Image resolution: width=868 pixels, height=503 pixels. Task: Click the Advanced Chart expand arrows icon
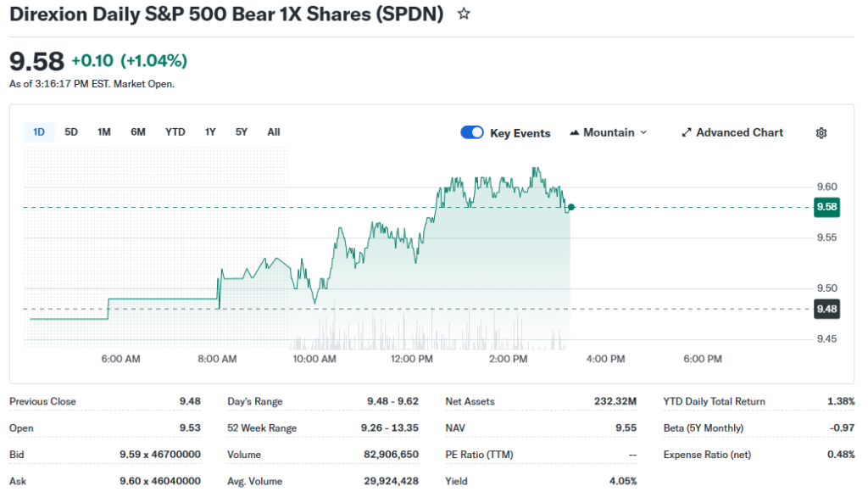[x=687, y=133]
